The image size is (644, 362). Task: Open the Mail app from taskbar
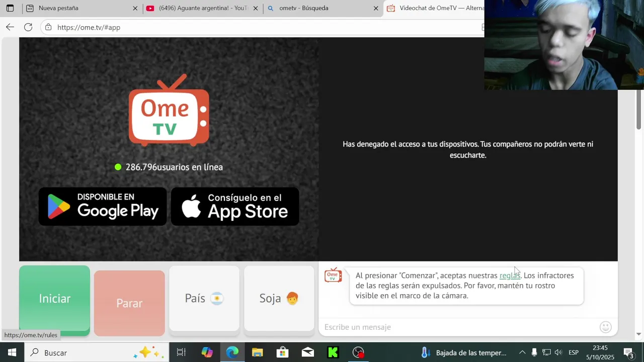[x=307, y=352]
